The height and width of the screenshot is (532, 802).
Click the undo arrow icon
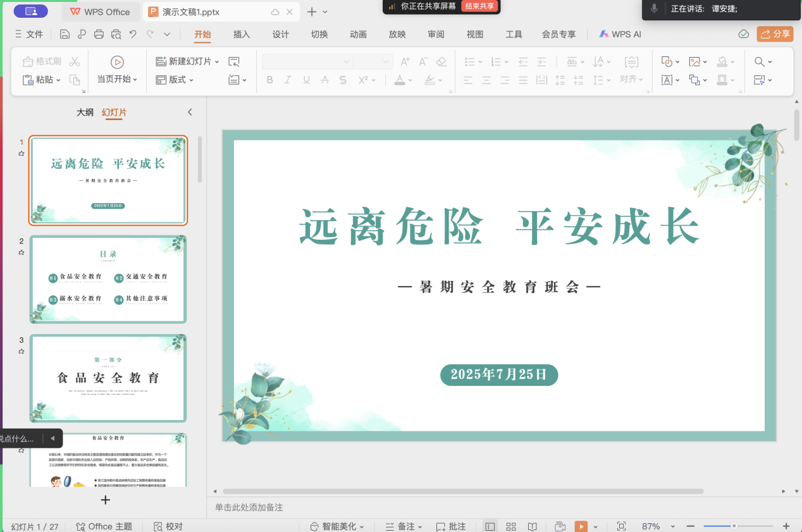click(133, 34)
